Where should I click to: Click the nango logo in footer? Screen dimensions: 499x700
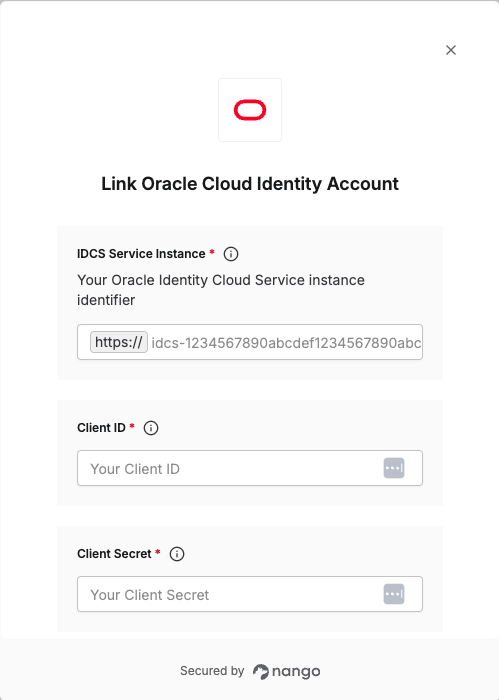click(287, 671)
